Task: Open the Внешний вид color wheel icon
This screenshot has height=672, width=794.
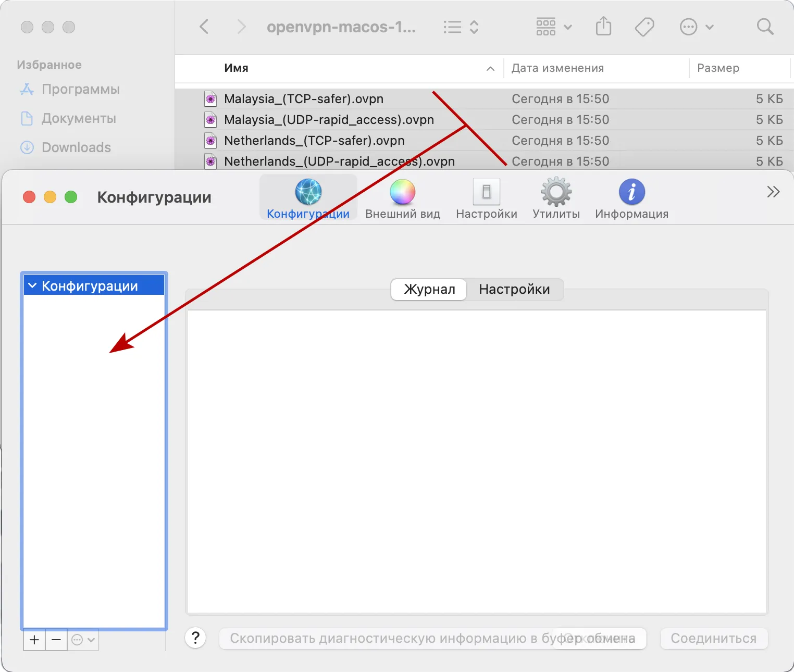Action: tap(402, 192)
